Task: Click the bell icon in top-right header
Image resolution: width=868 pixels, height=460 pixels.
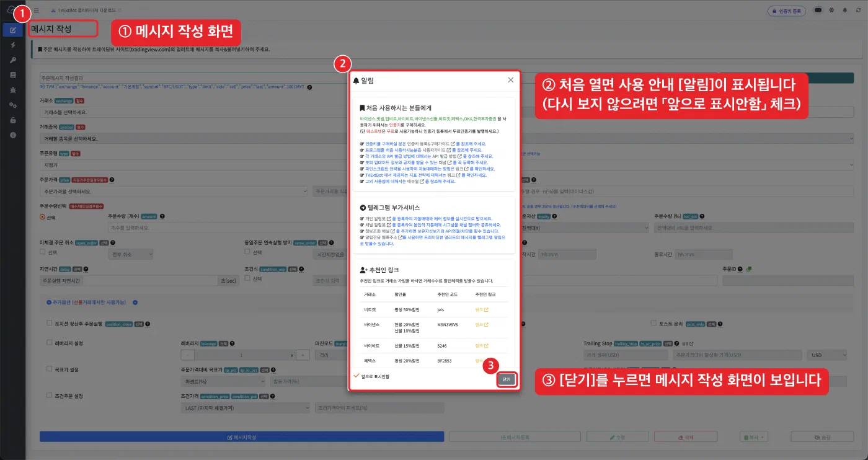Action: pyautogui.click(x=844, y=11)
